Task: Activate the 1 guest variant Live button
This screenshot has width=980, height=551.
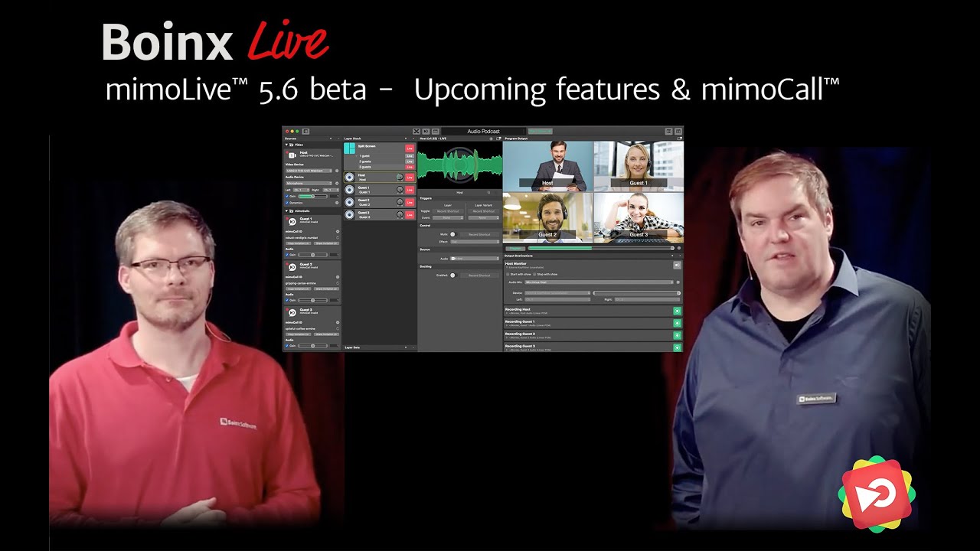Action: [x=410, y=156]
